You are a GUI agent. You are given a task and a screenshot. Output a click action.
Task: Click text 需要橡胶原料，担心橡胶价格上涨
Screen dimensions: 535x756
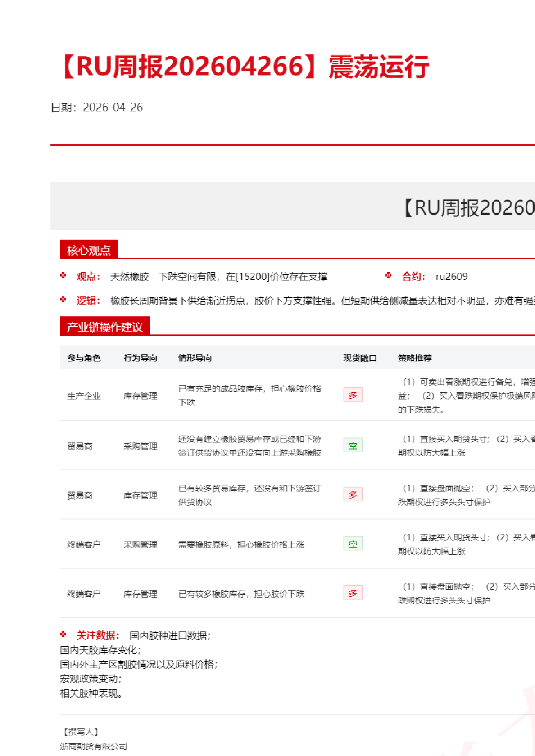241,544
